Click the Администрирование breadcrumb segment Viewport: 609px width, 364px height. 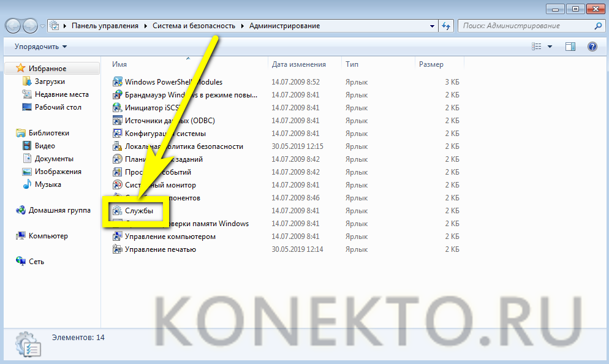point(285,26)
